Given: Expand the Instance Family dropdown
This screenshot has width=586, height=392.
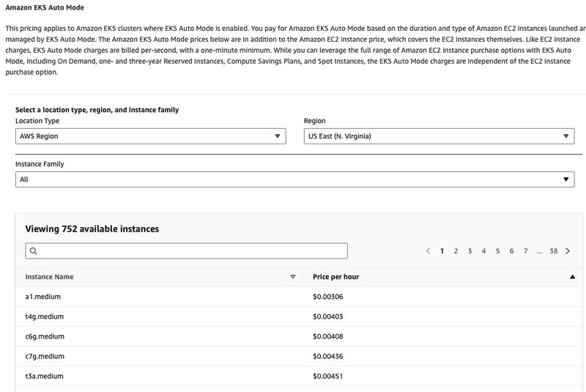Looking at the screenshot, I should point(294,180).
